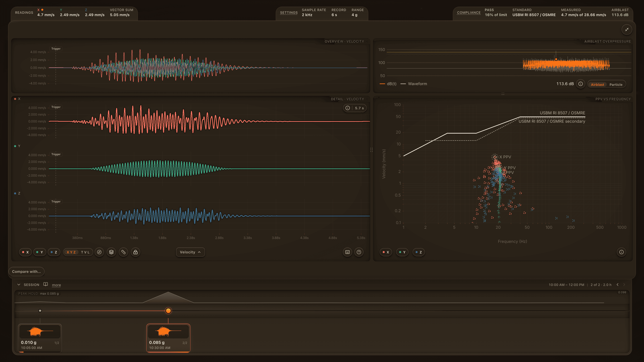Toggle Y series in PPV frequency chart
644x362 pixels.
[402, 252]
